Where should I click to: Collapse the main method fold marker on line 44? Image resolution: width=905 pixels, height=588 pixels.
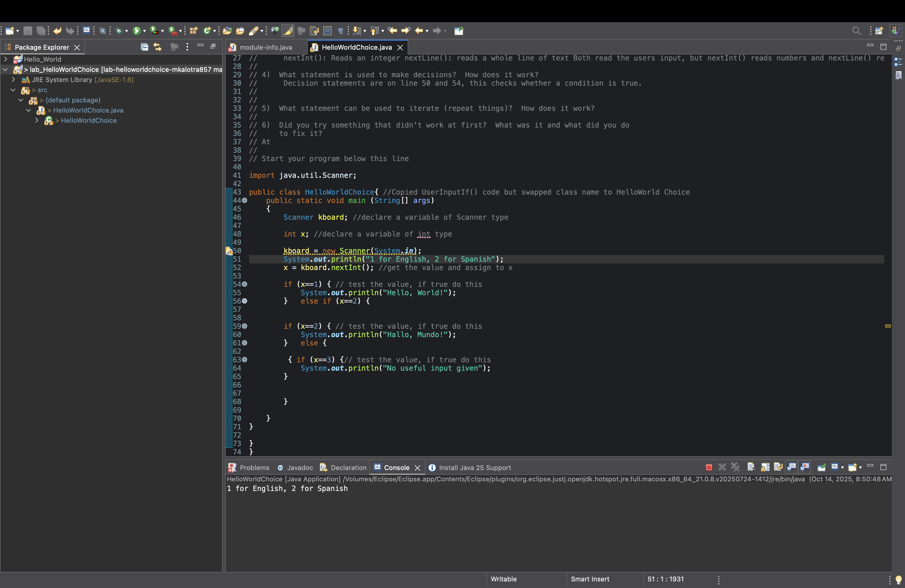pos(245,200)
